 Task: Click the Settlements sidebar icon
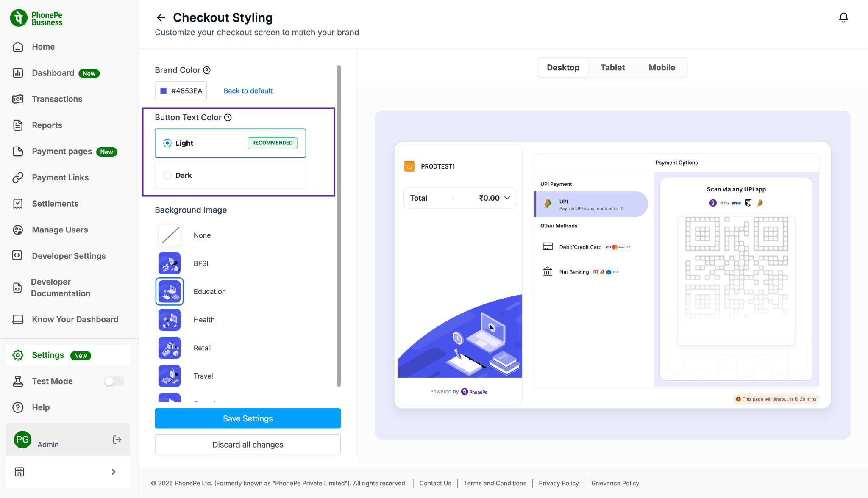point(18,204)
